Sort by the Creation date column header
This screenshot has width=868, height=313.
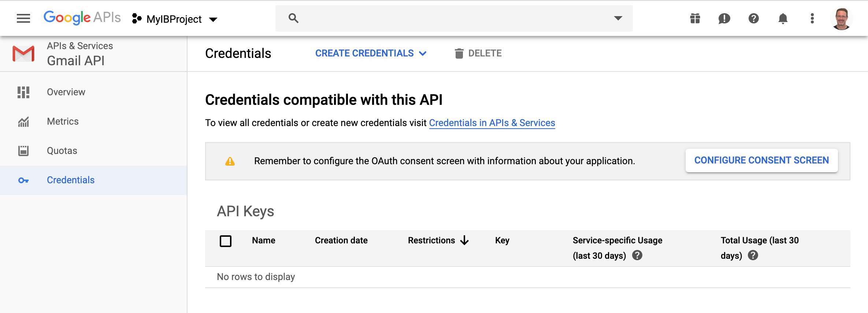pyautogui.click(x=341, y=240)
